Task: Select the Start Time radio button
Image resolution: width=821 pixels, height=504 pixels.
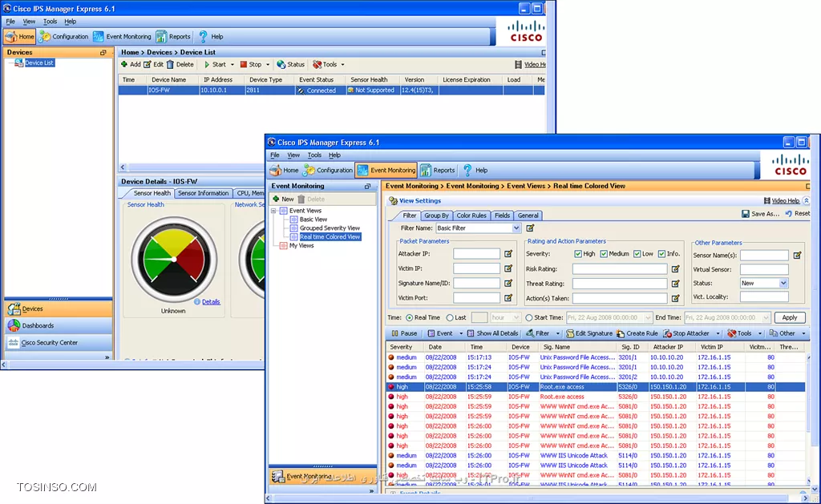Action: [x=529, y=317]
